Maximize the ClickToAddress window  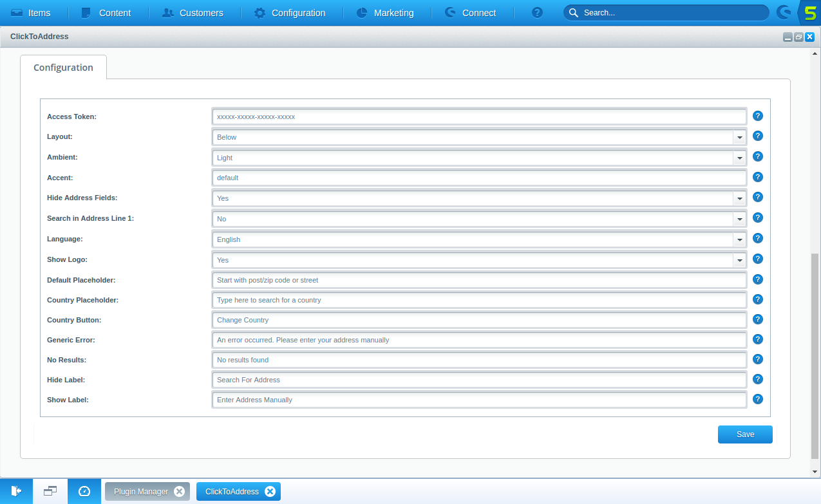(x=798, y=37)
